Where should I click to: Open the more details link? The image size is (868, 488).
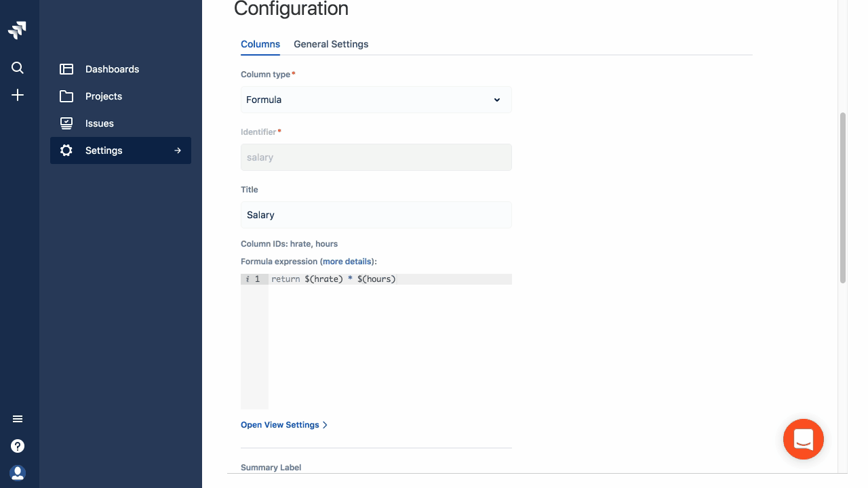347,262
